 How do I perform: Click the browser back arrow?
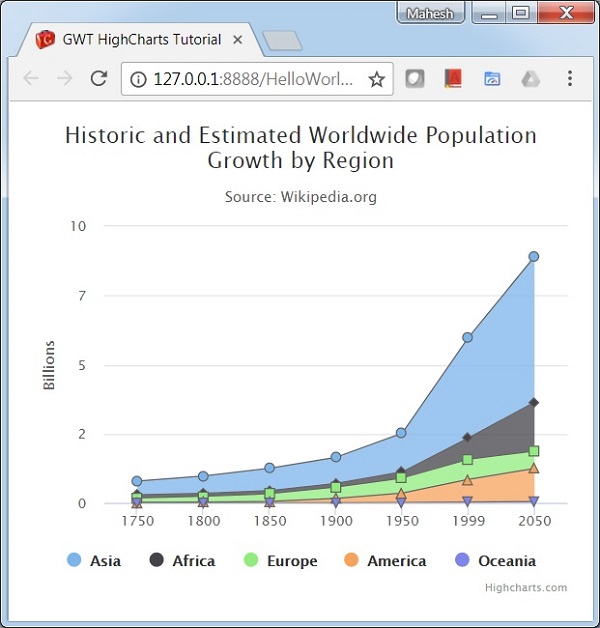point(31,79)
